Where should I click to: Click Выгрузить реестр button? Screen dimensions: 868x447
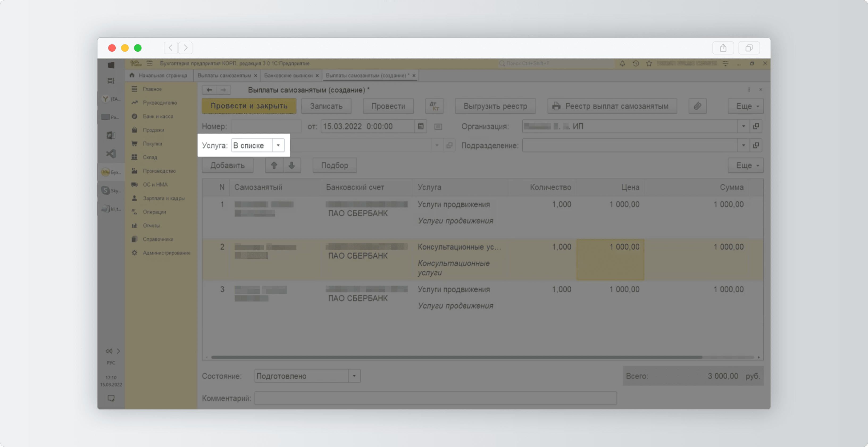495,106
